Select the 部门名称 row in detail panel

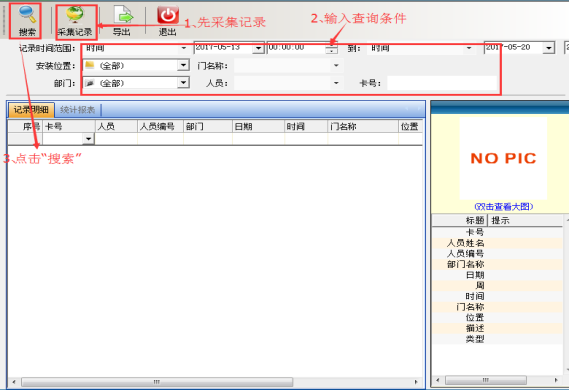497,264
